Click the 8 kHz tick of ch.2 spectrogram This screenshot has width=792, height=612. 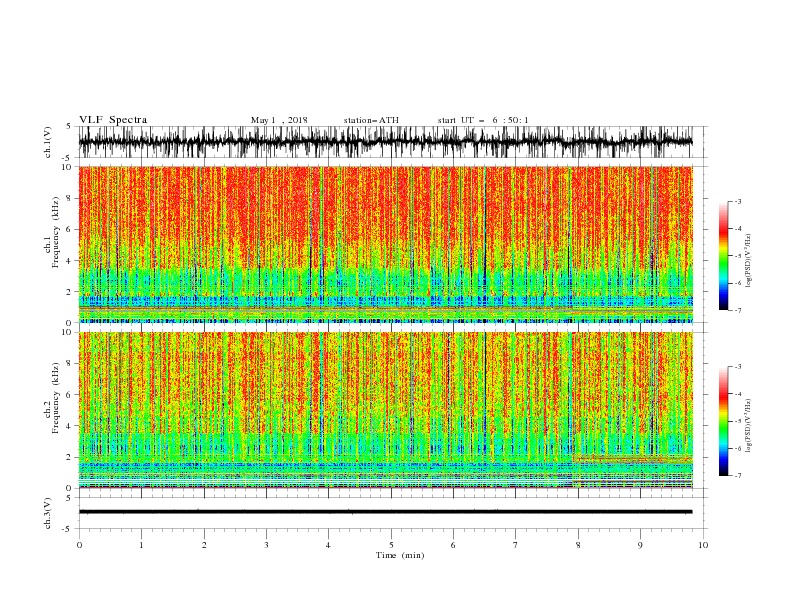[70, 364]
